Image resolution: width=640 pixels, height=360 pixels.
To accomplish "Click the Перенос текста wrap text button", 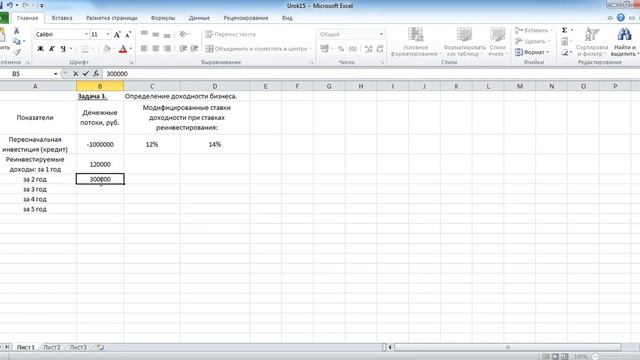I will click(230, 34).
